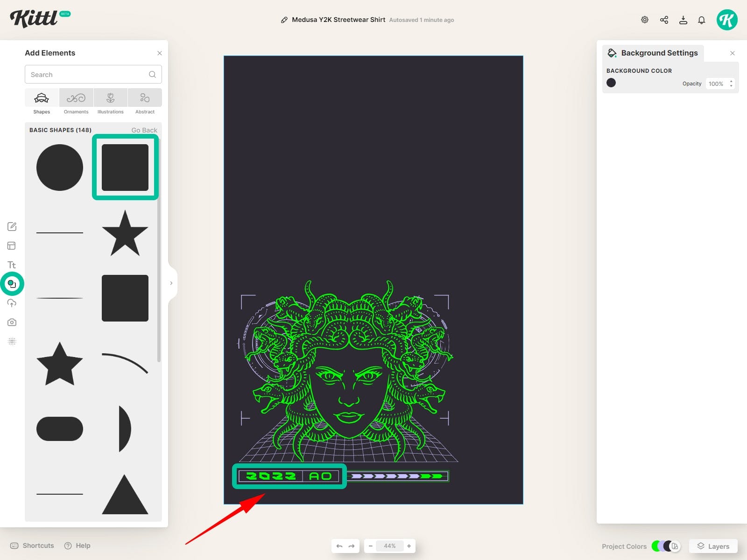Click the undo arrow
Viewport: 747px width, 560px height.
pyautogui.click(x=339, y=546)
